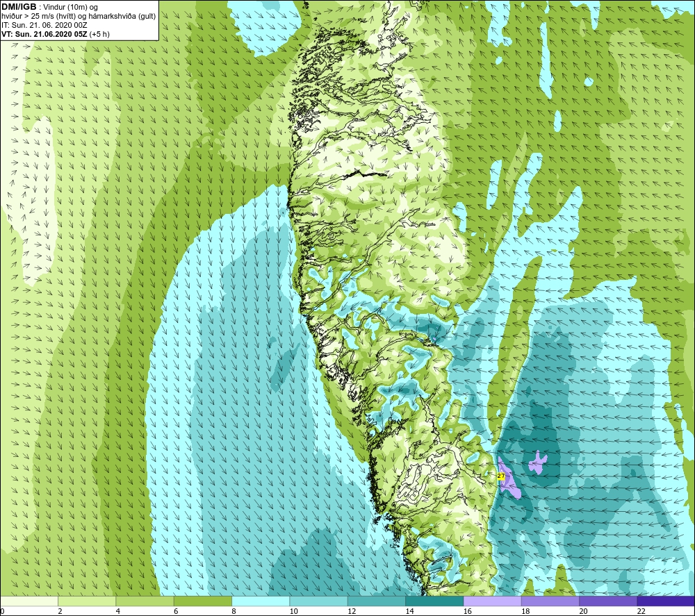Image resolution: width=695 pixels, height=616 pixels.
Task: Select the line 'VT: Sun. 21.06.2020 05Z (+5 h)'
Action: pyautogui.click(x=56, y=34)
